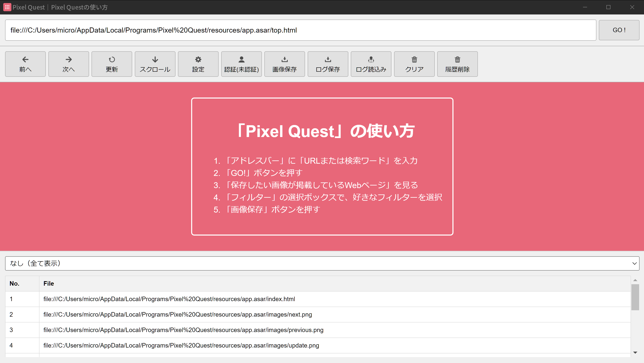
Task: Click row number 4 cell
Action: point(22,345)
